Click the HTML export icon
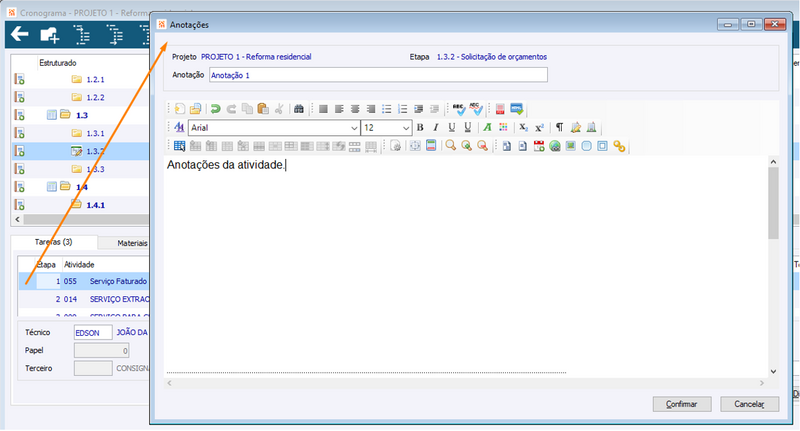The width and height of the screenshot is (800, 431). coord(517,109)
